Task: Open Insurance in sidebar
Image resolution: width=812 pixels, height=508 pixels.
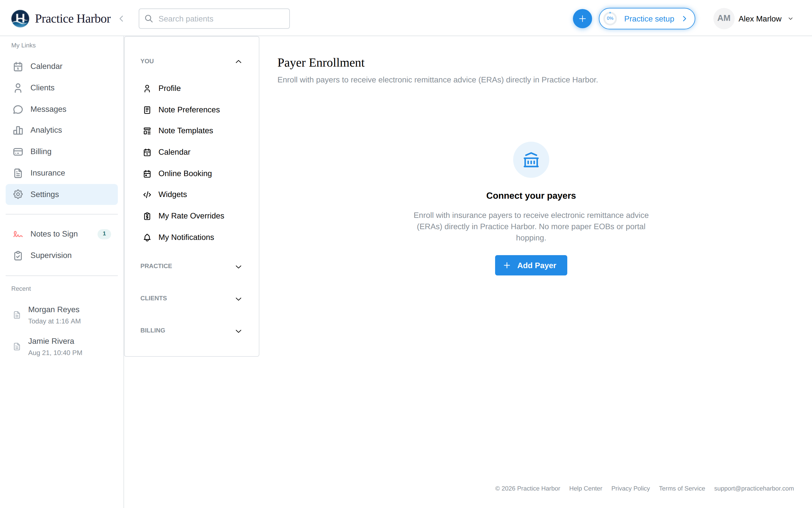Action: click(x=62, y=173)
